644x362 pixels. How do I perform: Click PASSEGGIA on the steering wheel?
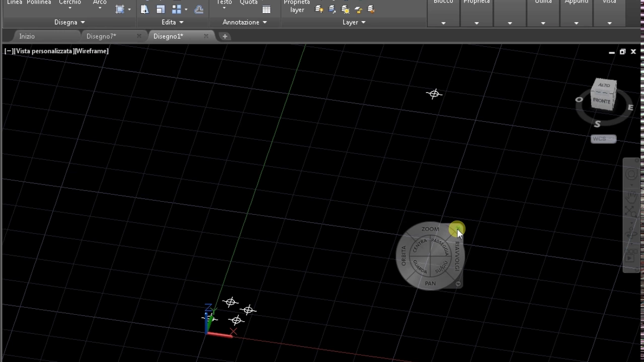(x=440, y=246)
